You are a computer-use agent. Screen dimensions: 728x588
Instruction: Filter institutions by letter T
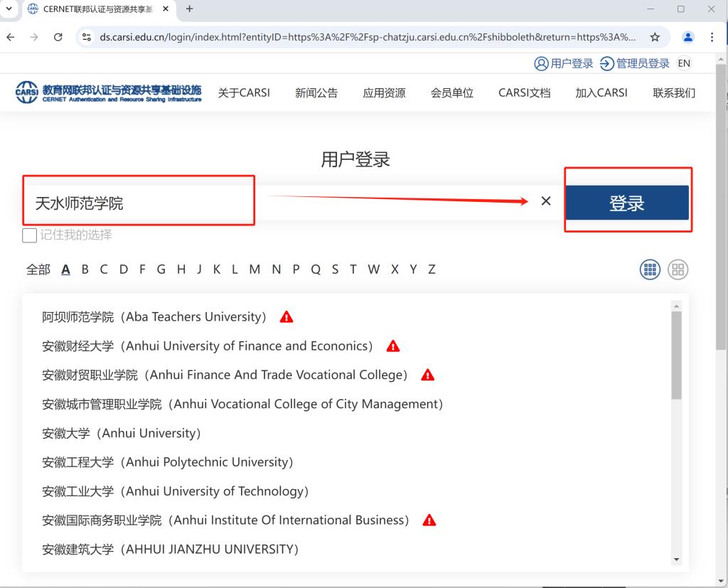353,269
